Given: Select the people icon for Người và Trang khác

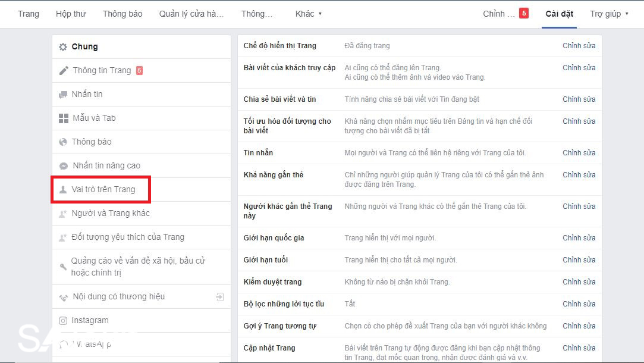Looking at the screenshot, I should (64, 213).
